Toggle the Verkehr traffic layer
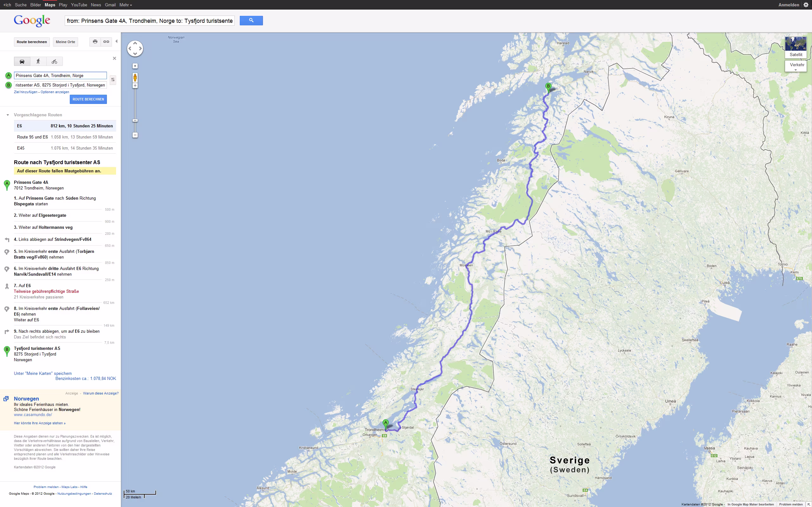 coord(796,66)
